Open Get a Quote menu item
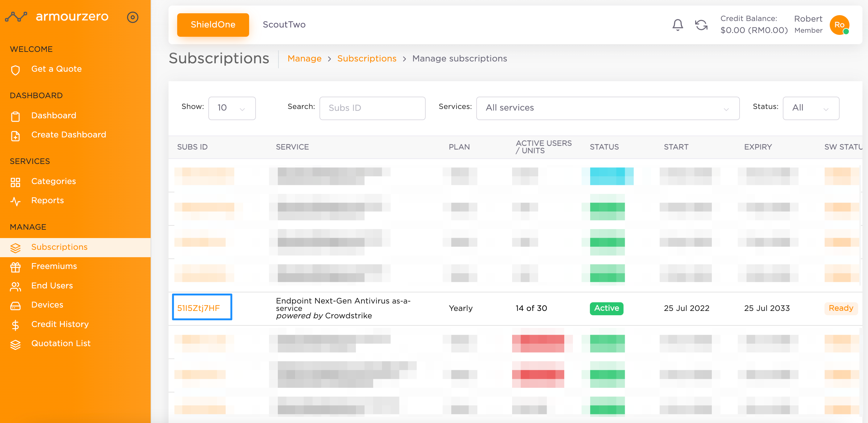This screenshot has height=423, width=868. (x=56, y=69)
